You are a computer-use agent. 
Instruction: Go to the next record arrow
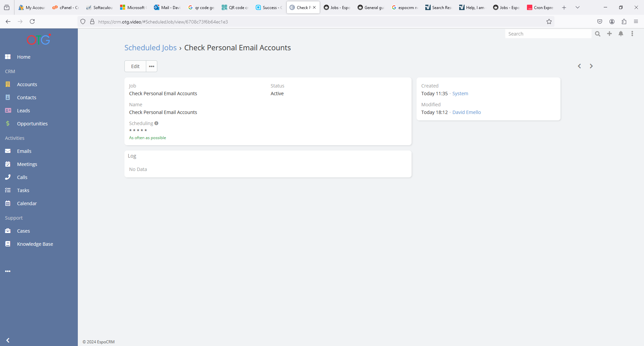click(591, 66)
